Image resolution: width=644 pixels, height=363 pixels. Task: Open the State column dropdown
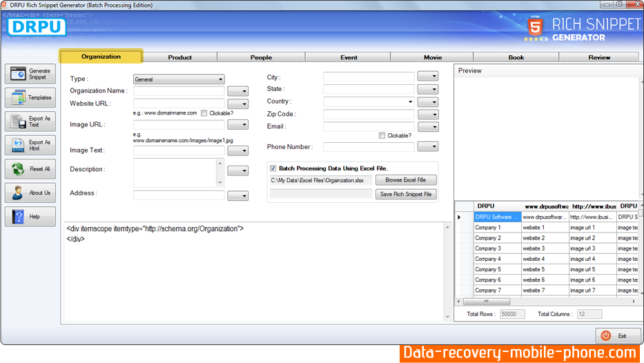[x=428, y=89]
